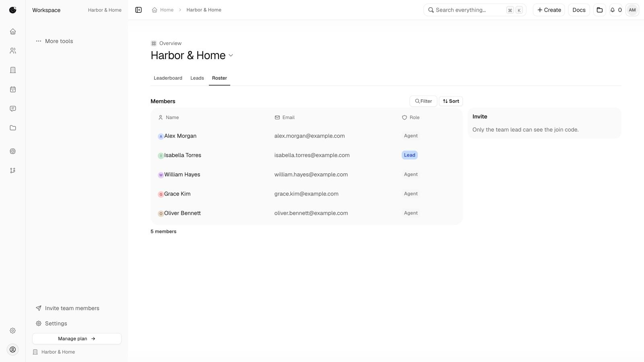Open the calendar icon in left rail
644x362 pixels.
(13, 89)
